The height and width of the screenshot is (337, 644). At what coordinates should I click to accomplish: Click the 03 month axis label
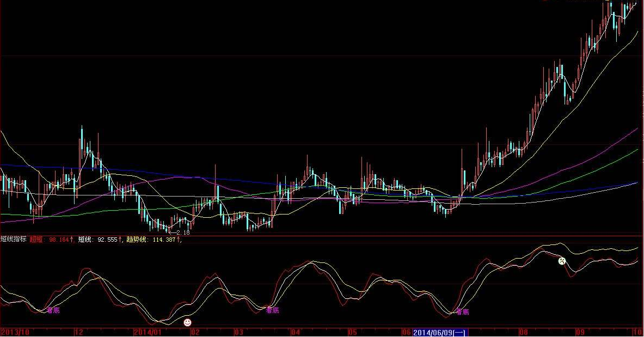(238, 333)
